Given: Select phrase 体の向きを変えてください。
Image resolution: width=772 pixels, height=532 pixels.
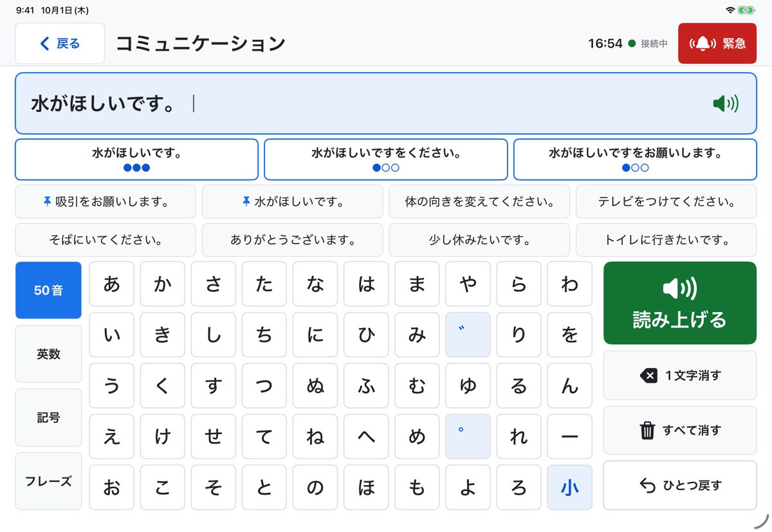Looking at the screenshot, I should pos(479,202).
